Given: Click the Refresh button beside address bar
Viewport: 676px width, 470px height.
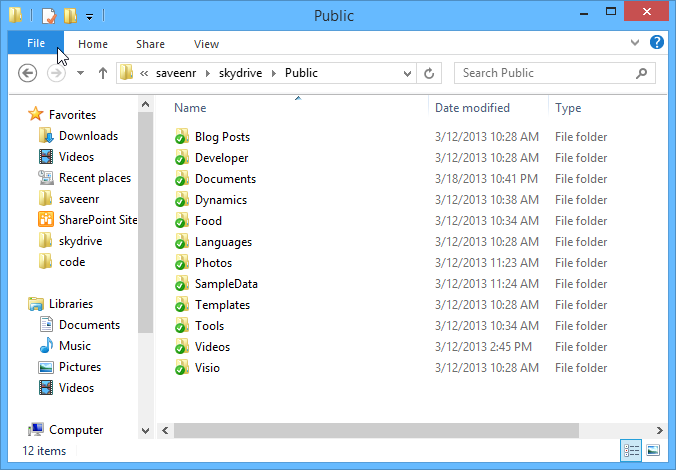Looking at the screenshot, I should click(430, 73).
